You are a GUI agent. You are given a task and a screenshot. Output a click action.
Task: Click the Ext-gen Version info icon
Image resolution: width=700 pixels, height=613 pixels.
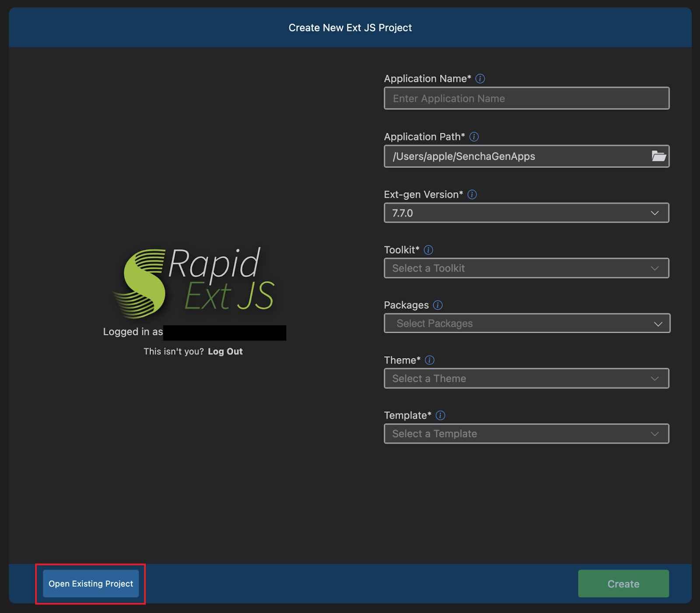point(472,195)
